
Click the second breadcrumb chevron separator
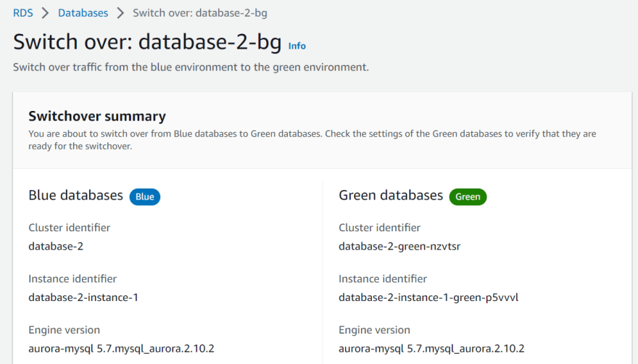[120, 13]
